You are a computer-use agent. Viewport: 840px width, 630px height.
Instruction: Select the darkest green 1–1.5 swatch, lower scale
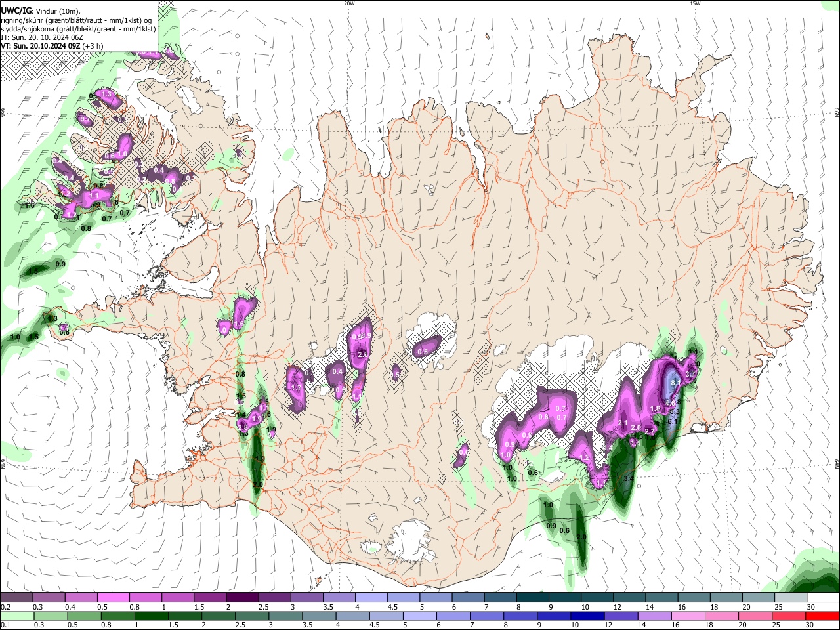(x=151, y=616)
